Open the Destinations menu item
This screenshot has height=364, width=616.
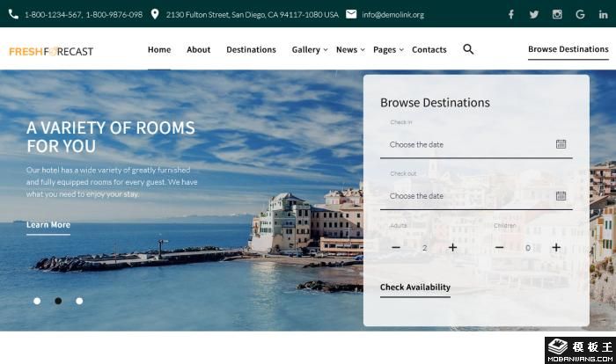(251, 50)
